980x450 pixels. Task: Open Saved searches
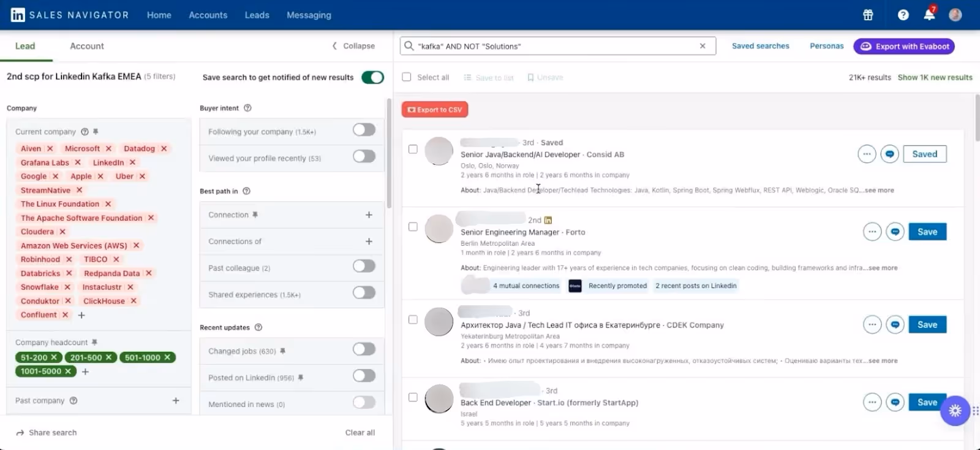pos(761,46)
